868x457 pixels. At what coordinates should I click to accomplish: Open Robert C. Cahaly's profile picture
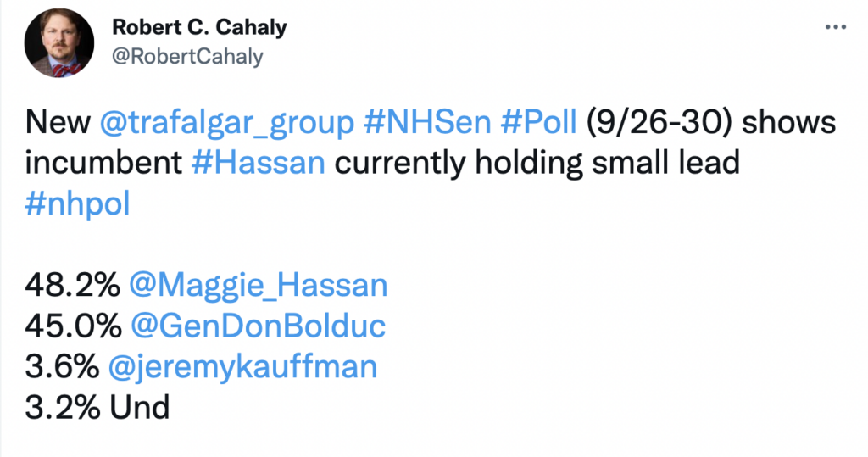pyautogui.click(x=59, y=42)
